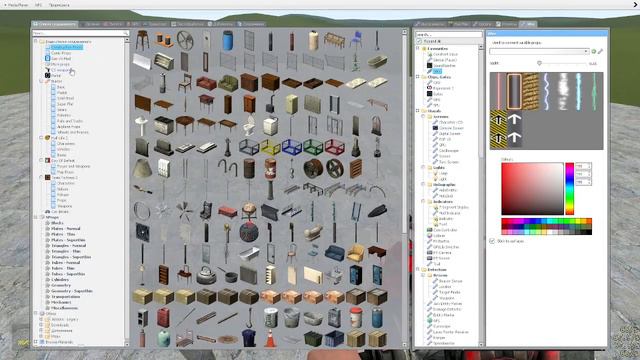Pick a shade in red color square

point(532,188)
